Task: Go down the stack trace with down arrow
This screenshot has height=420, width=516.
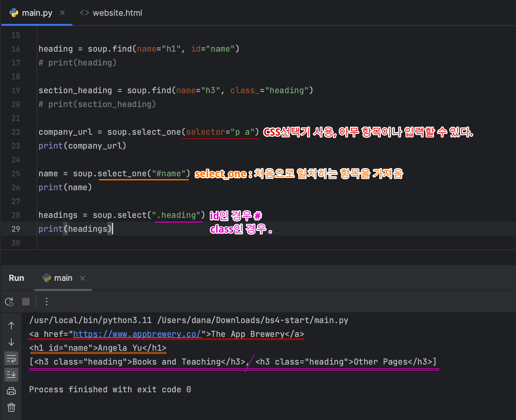Action: click(x=11, y=342)
